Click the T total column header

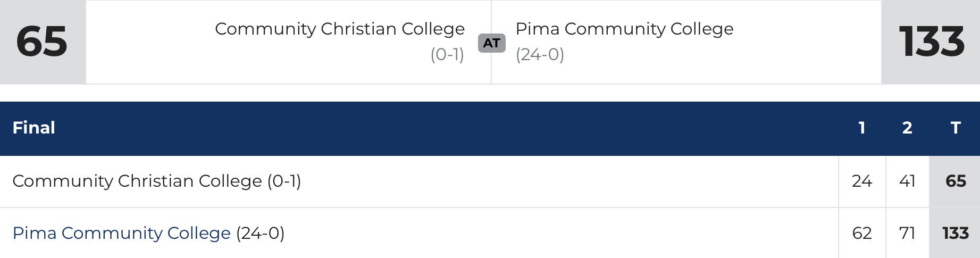tap(956, 128)
